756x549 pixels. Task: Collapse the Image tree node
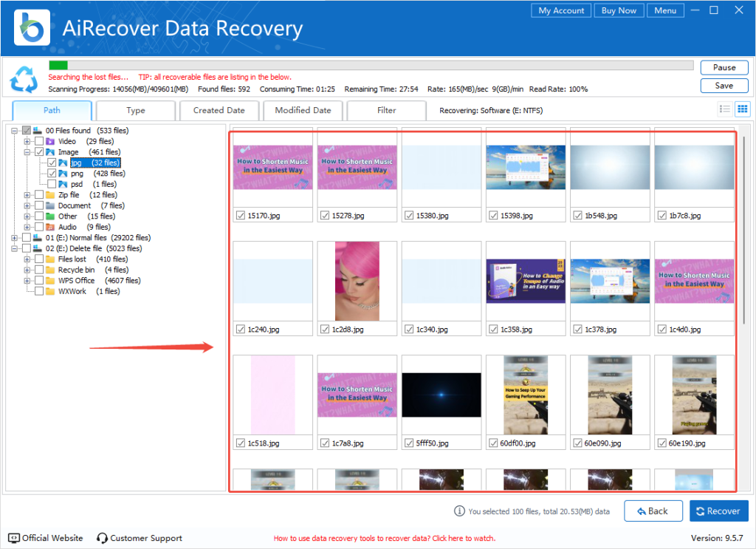(27, 152)
